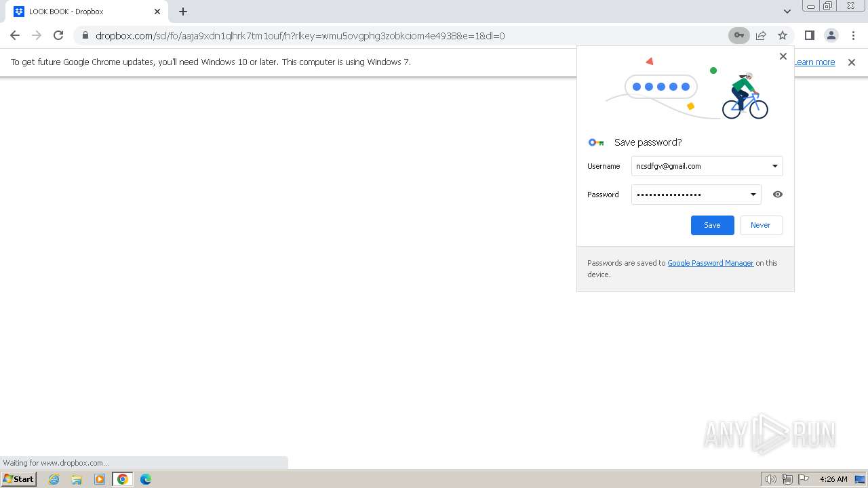Image resolution: width=868 pixels, height=488 pixels.
Task: View site info via the lock icon
Action: pyautogui.click(x=85, y=35)
